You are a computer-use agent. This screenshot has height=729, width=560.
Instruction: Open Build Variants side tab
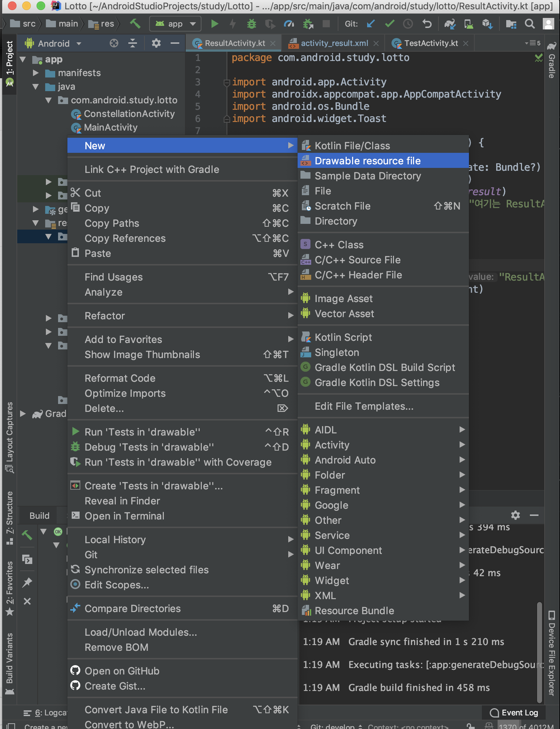click(x=10, y=664)
